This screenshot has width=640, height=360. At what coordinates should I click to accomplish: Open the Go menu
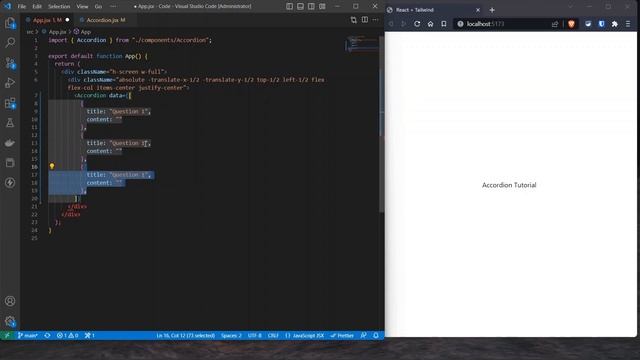tap(98, 7)
